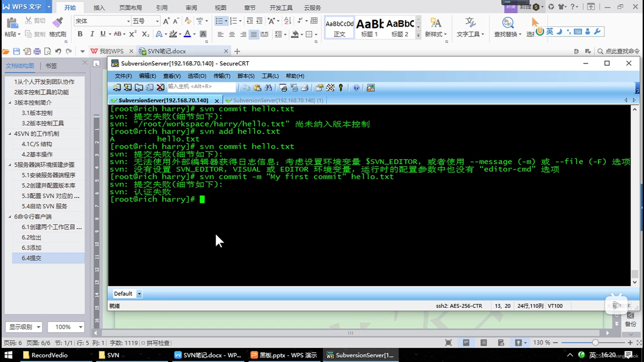Click the Undo arrow in WPS quick toolbar
Image resolution: width=644 pixels, height=362 pixels.
(x=58, y=51)
